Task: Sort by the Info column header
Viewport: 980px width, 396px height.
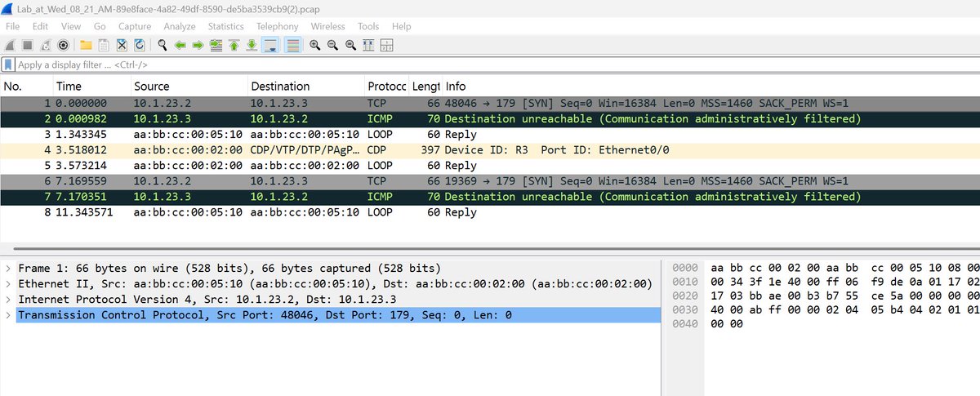Action: (x=710, y=87)
